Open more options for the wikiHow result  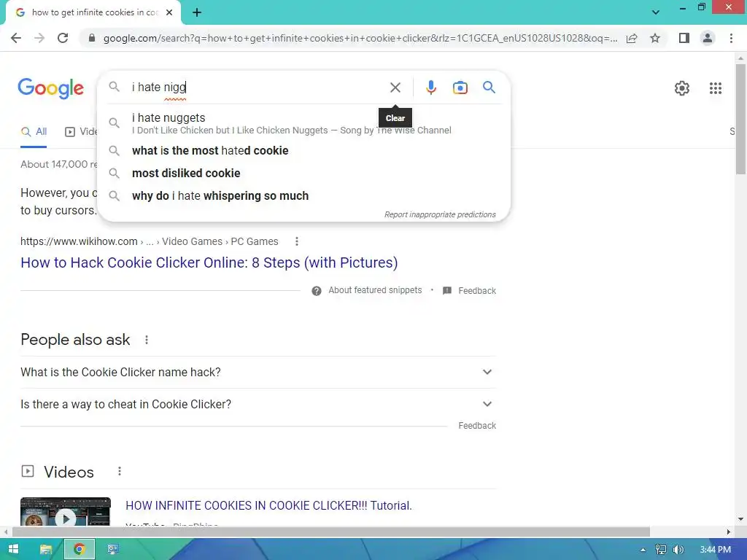[297, 241]
